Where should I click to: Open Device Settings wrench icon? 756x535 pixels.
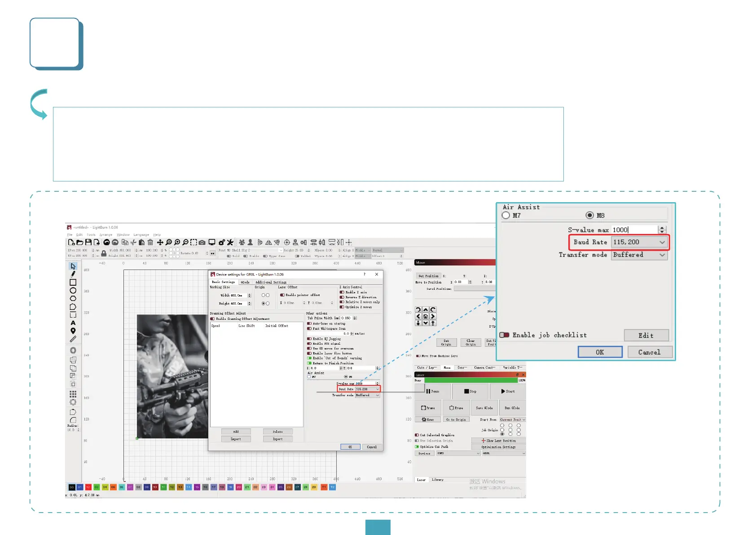pos(230,242)
